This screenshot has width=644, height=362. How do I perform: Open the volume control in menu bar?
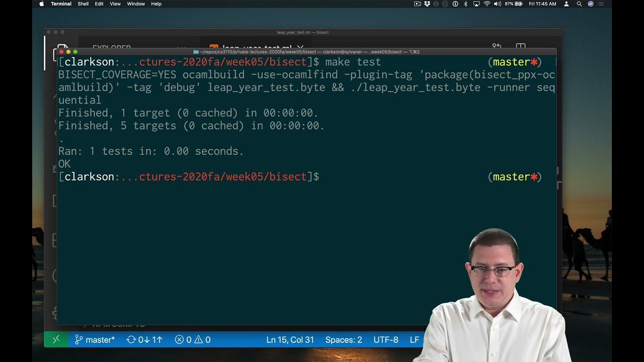point(498,4)
